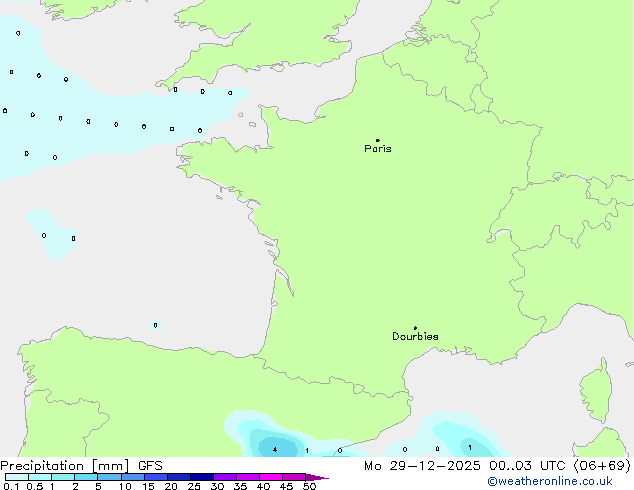The height and width of the screenshot is (490, 634).
Task: Click the Dourbies location dot marker
Action: coord(415,328)
